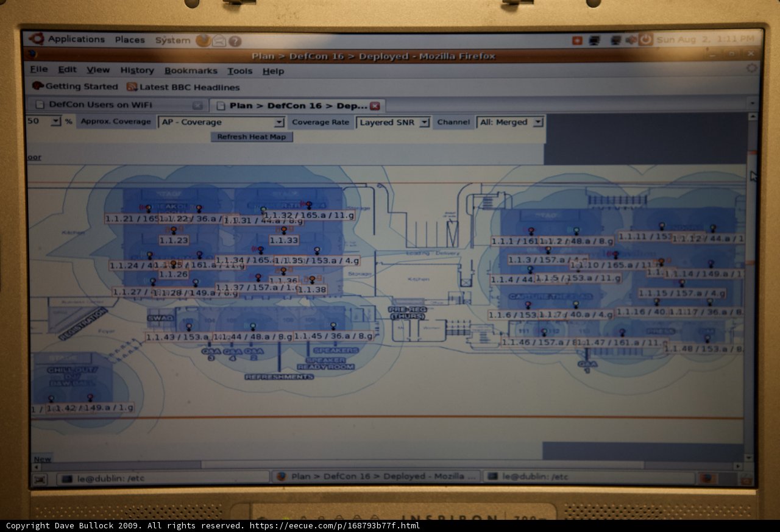
Task: Click the label 1.1.15 / 157.a / 4.g
Action: click(682, 293)
